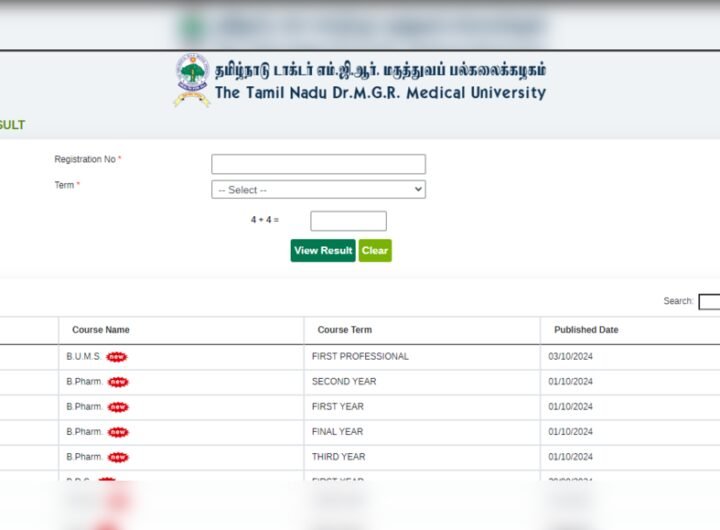Click the university tree logo emblem
Viewport: 720px width, 530px height.
click(192, 80)
